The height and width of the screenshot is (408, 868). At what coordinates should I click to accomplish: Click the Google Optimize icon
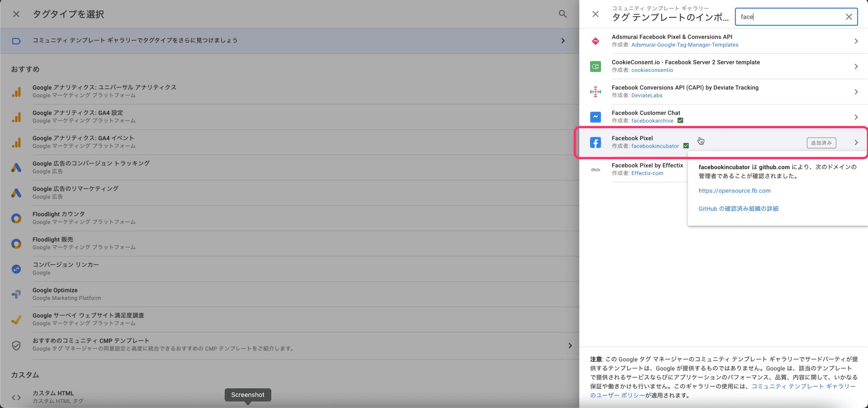point(16,294)
